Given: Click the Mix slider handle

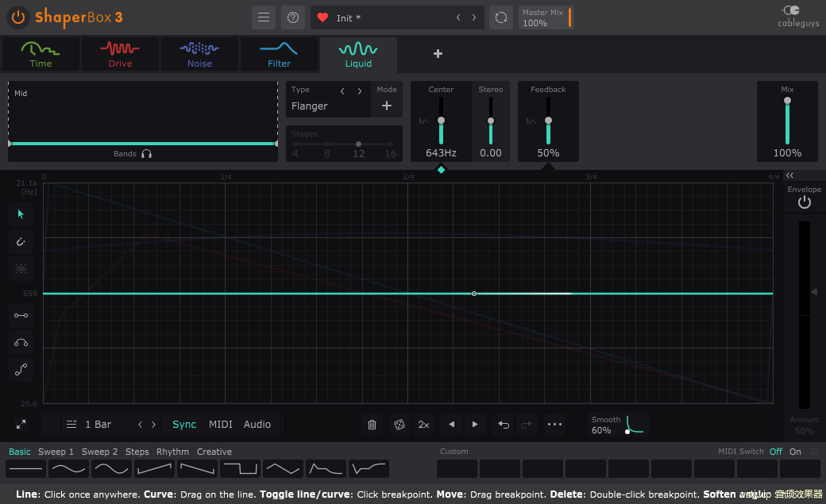Looking at the screenshot, I should [787, 101].
